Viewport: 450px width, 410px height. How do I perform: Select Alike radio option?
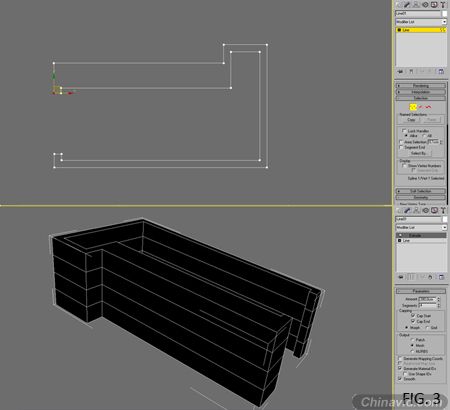click(406, 136)
